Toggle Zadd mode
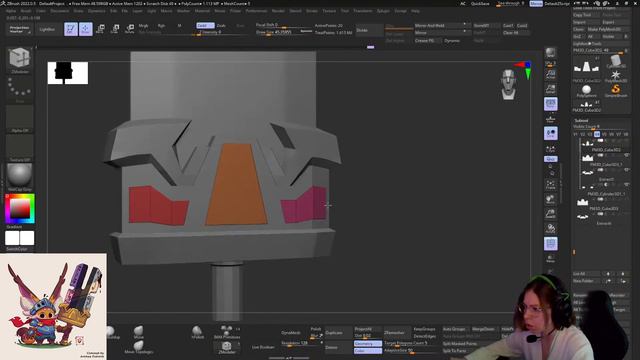The height and width of the screenshot is (360, 640). pos(205,25)
